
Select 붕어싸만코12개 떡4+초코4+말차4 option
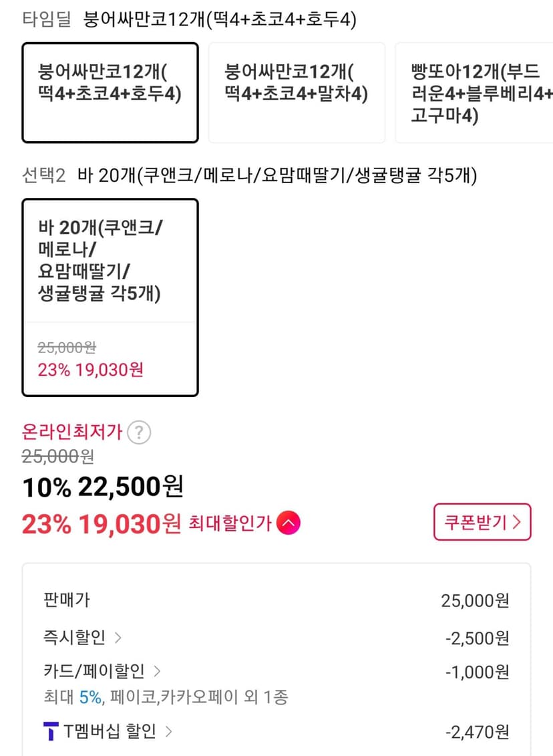(x=297, y=92)
